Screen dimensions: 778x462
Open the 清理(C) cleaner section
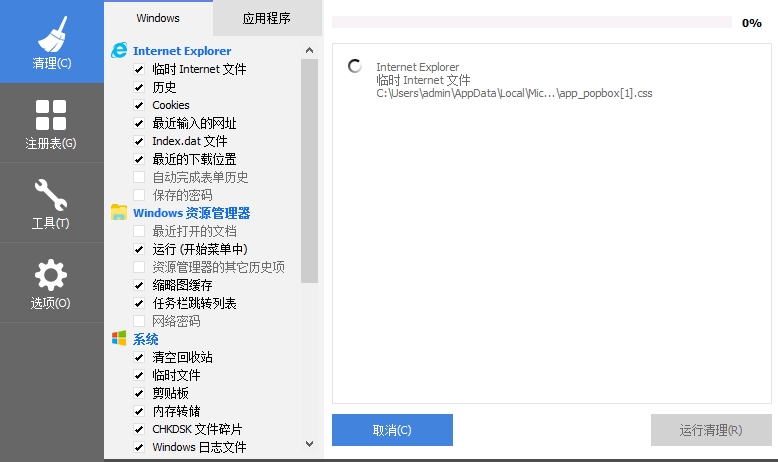point(52,42)
